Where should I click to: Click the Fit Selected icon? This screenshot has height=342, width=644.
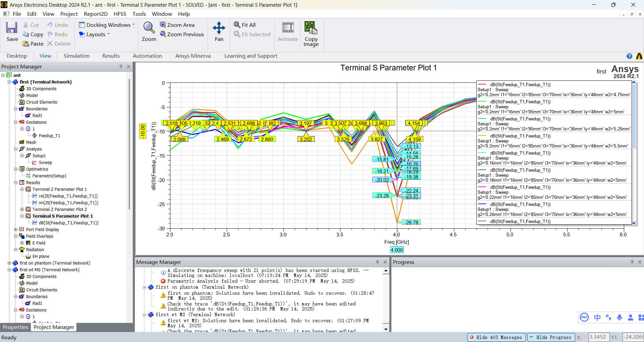pos(237,34)
